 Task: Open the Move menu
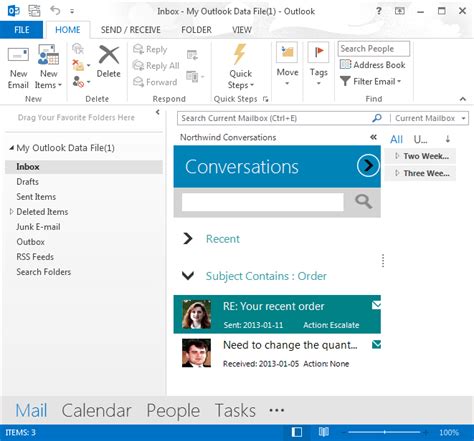(287, 64)
